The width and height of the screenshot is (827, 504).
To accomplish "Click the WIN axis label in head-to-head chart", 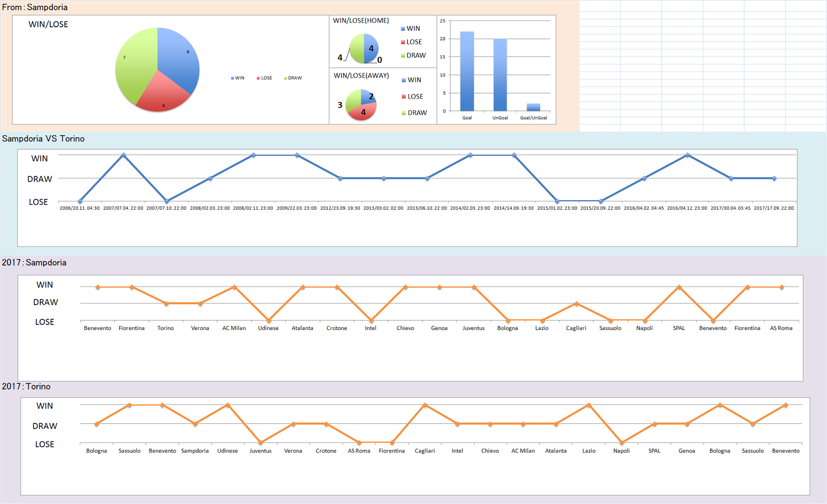I will pyautogui.click(x=39, y=159).
